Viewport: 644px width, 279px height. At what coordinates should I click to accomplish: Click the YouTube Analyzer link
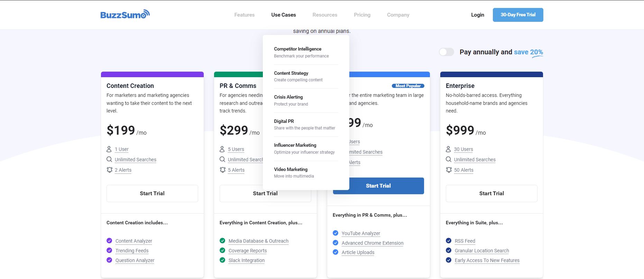[361, 233]
